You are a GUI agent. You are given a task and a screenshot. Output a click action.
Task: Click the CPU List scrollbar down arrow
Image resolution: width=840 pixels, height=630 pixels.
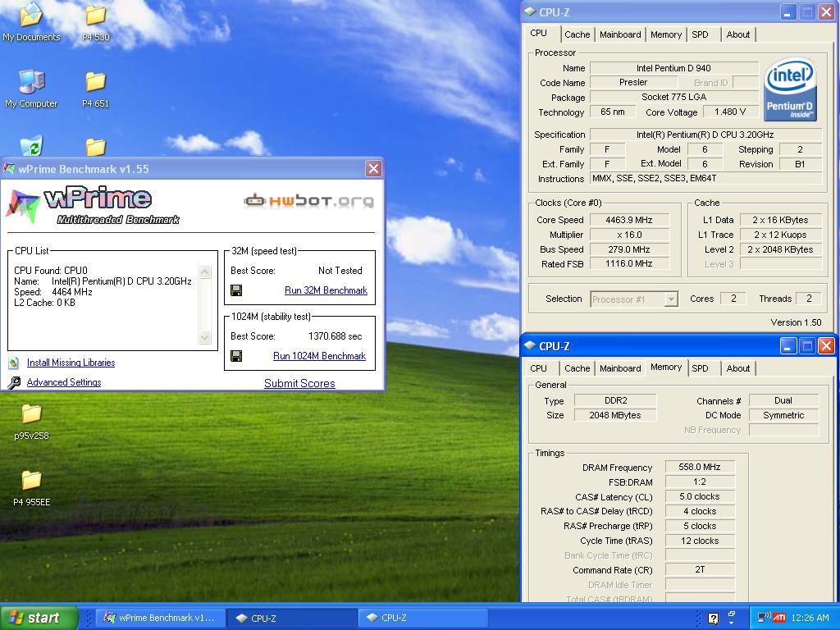(204, 337)
